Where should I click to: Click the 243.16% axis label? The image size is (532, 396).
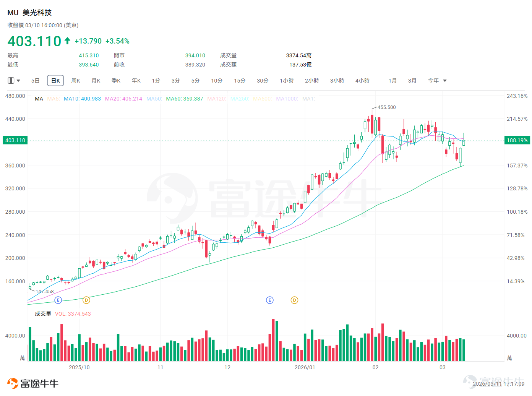pyautogui.click(x=517, y=96)
